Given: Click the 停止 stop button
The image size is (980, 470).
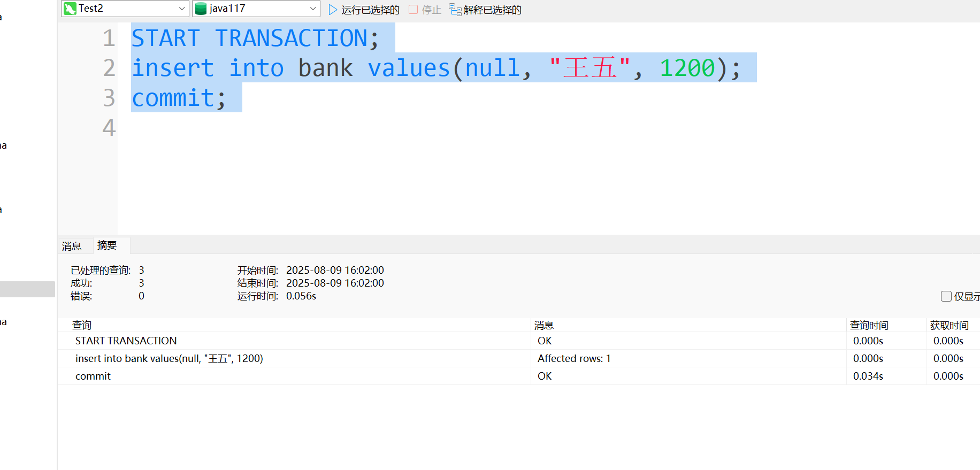Looking at the screenshot, I should point(425,10).
